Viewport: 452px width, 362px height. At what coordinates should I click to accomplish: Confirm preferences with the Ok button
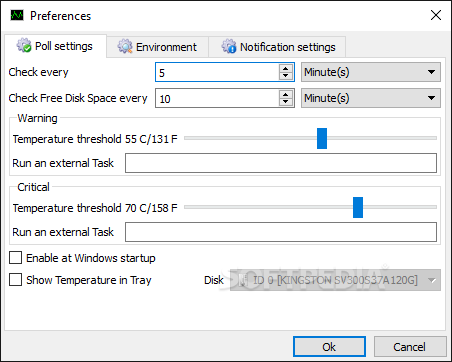point(329,347)
